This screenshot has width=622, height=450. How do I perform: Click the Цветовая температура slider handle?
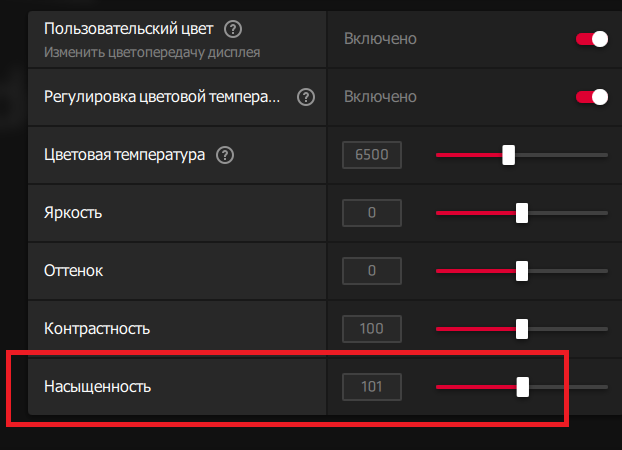coord(508,155)
